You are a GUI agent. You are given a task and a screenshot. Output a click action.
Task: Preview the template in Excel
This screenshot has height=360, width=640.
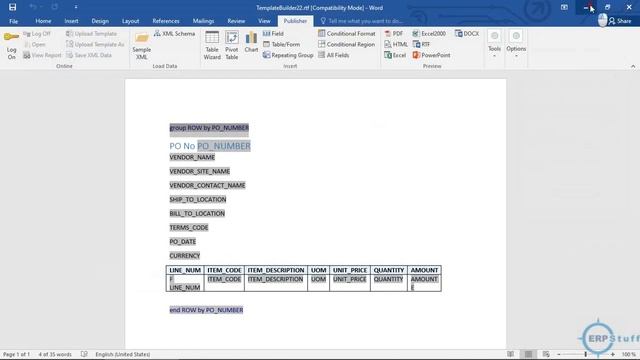pyautogui.click(x=395, y=55)
